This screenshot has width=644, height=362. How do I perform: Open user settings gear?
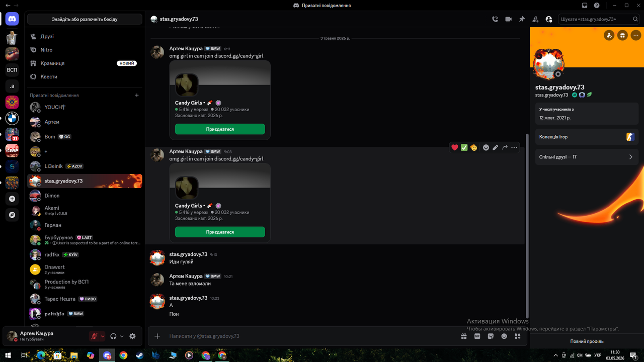(x=132, y=336)
